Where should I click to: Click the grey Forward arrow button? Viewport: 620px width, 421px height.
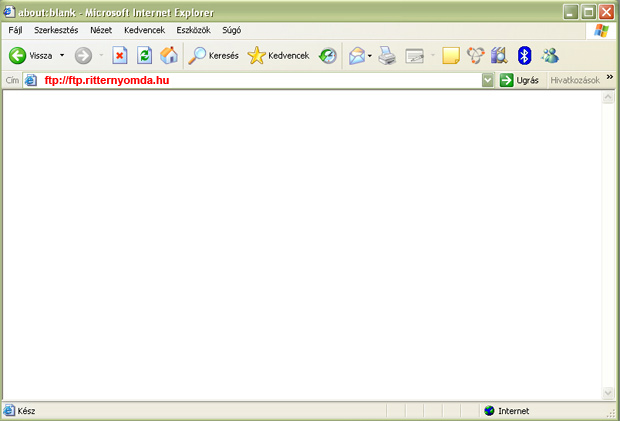tap(83, 56)
